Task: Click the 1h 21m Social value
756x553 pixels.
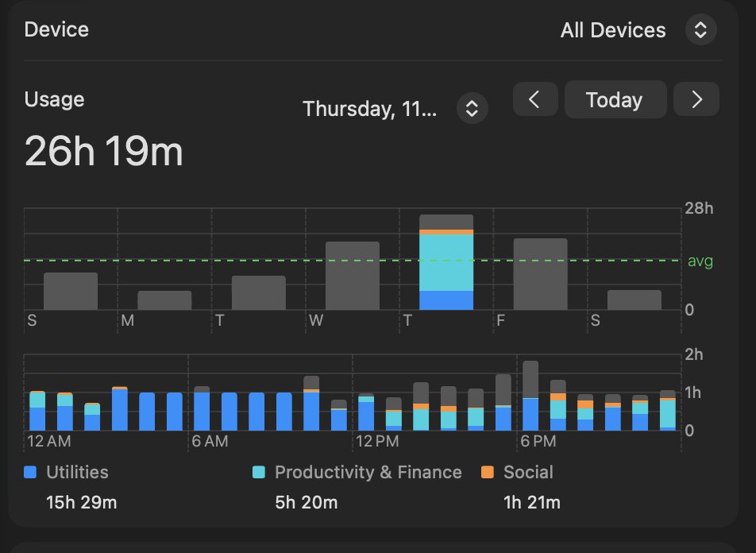Action: coord(532,502)
